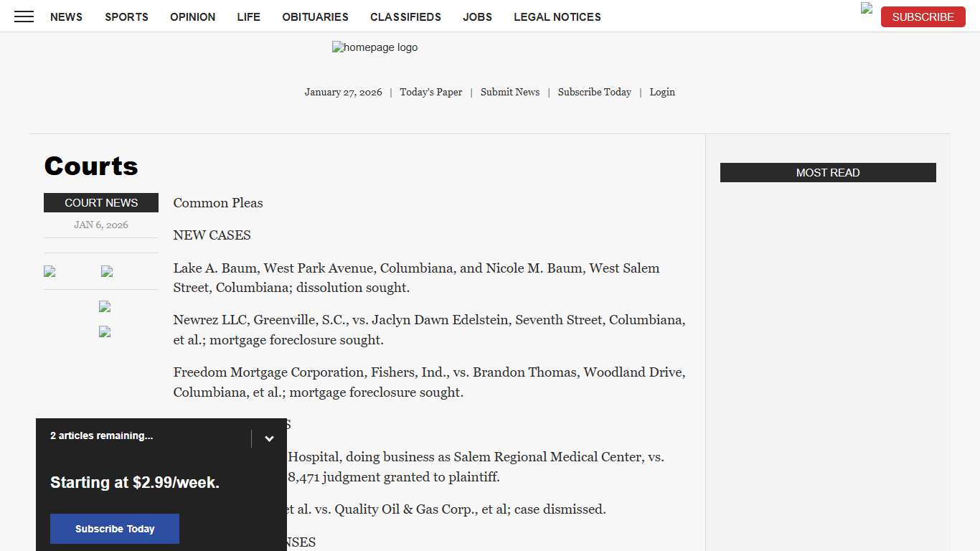The width and height of the screenshot is (980, 551).
Task: Open the Opinion section
Action: pyautogui.click(x=192, y=17)
